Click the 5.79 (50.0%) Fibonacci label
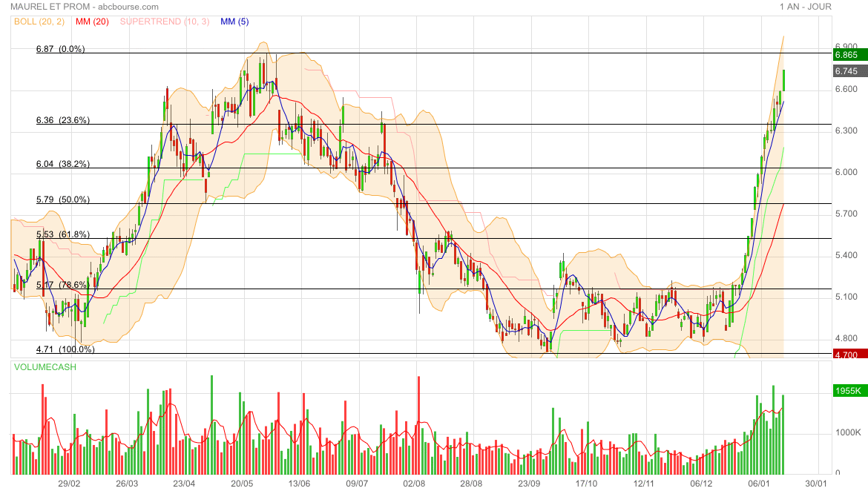The image size is (868, 491). (63, 200)
